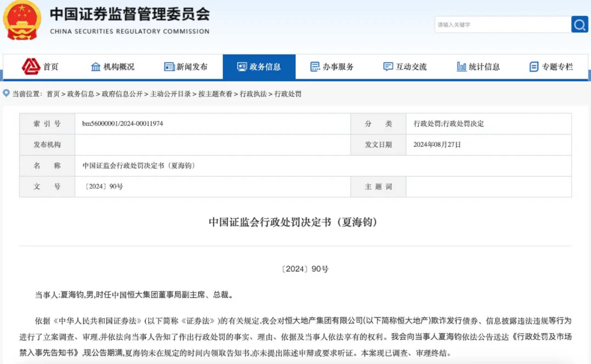Open 政府信息公开 breadcrumb link
Viewport: 591px width, 364px height.
point(122,94)
